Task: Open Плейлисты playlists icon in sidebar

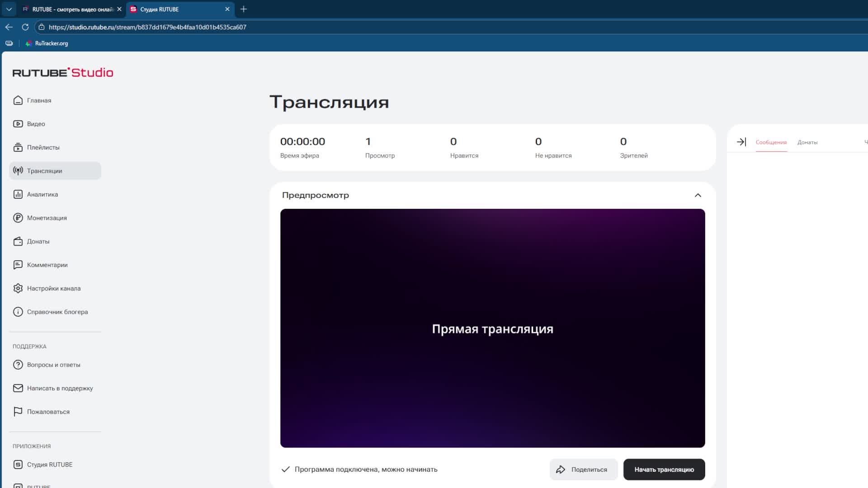Action: tap(18, 147)
